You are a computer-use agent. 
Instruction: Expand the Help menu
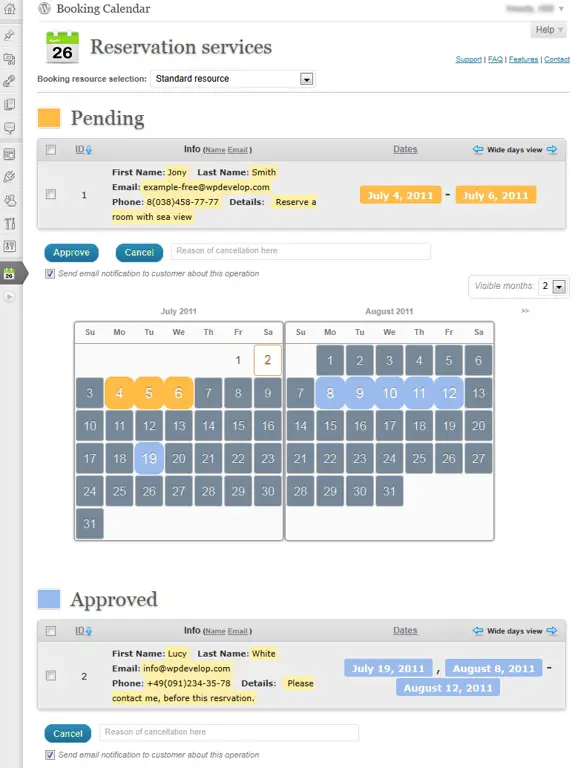tap(549, 30)
